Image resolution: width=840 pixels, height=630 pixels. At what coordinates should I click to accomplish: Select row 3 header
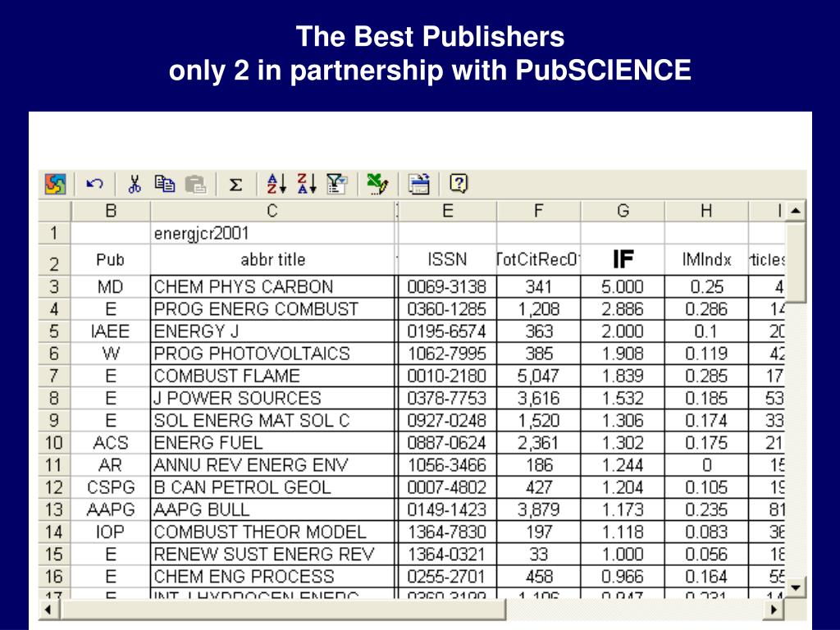[54, 286]
